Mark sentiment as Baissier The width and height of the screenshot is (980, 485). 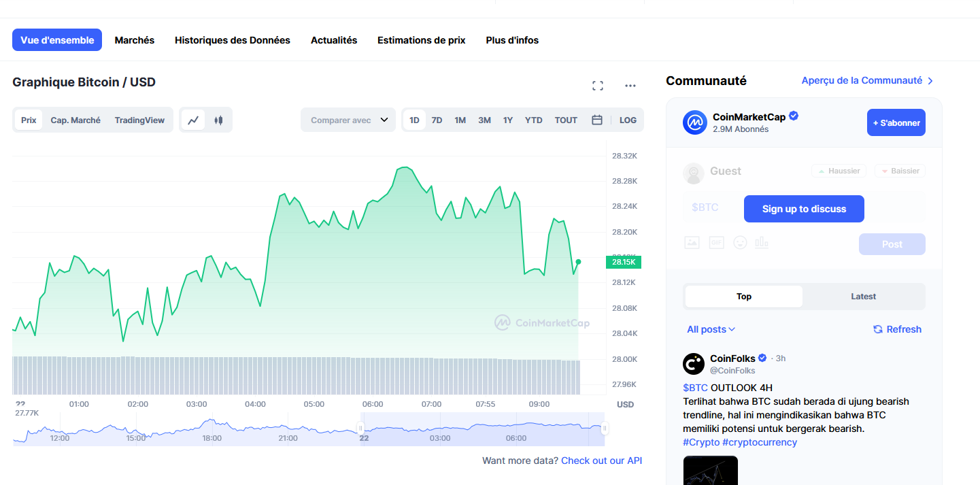tap(900, 171)
